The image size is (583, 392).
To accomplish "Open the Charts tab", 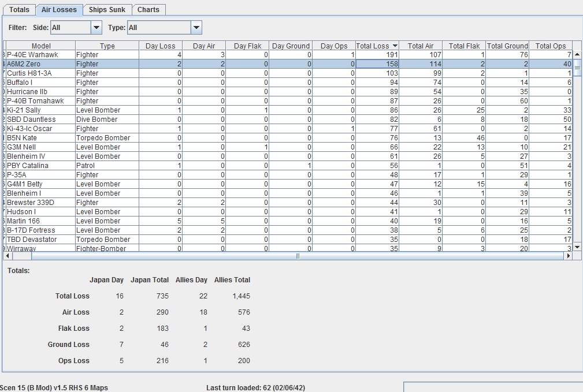I will (148, 10).
